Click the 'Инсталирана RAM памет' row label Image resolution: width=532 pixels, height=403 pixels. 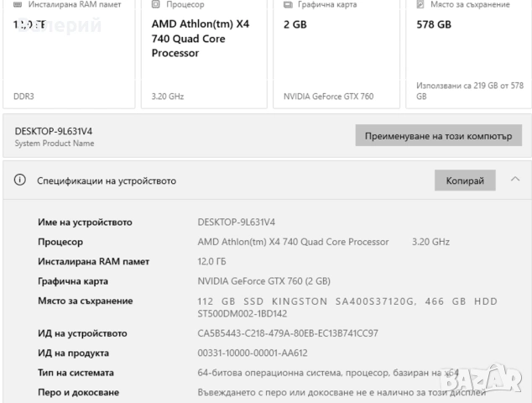point(93,261)
